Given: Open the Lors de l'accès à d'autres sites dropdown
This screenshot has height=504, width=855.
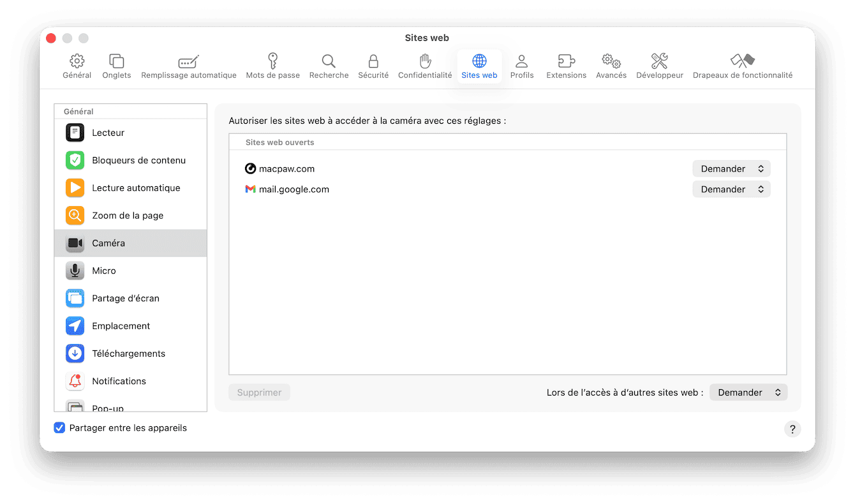Looking at the screenshot, I should 748,392.
